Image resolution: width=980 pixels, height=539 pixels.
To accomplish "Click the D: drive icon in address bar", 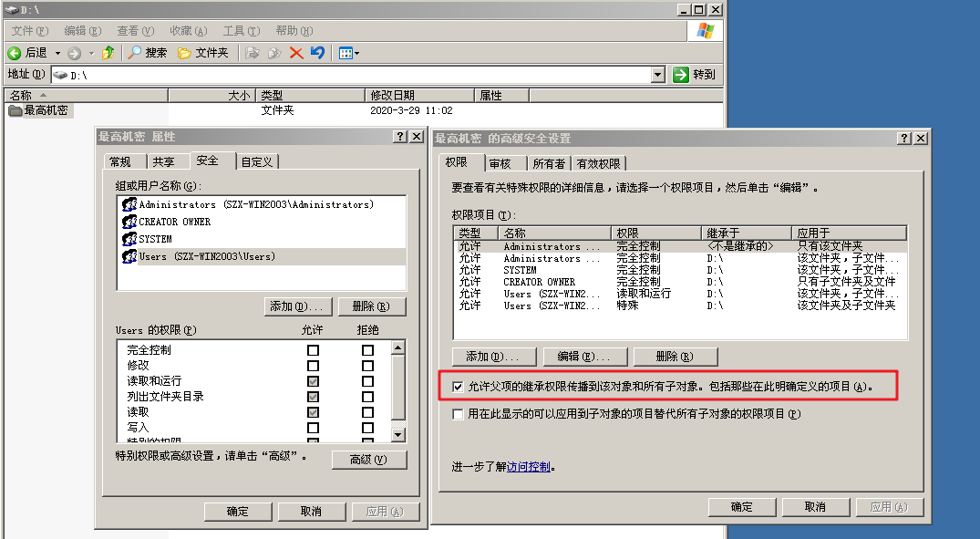I will (x=60, y=75).
